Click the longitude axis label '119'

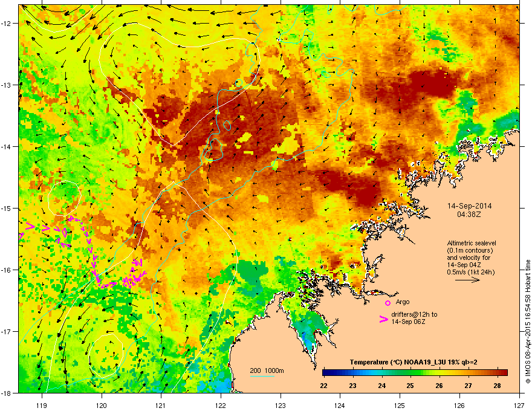click(42, 405)
